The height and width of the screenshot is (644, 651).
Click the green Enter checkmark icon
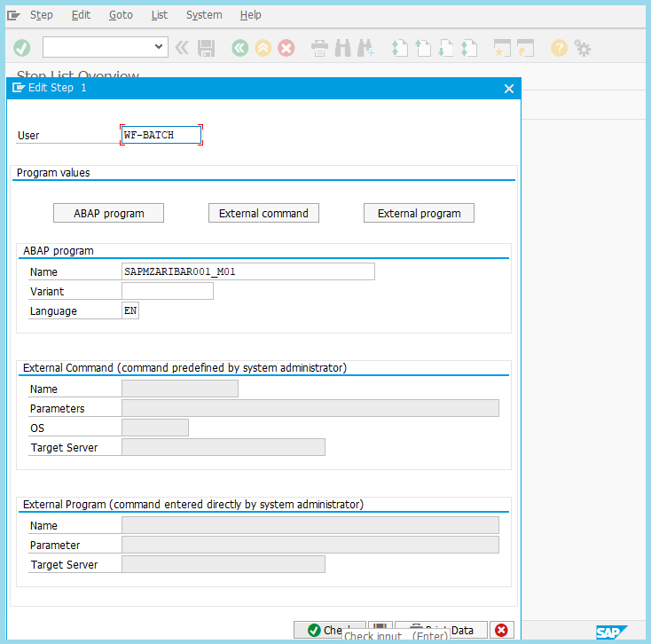click(x=22, y=48)
